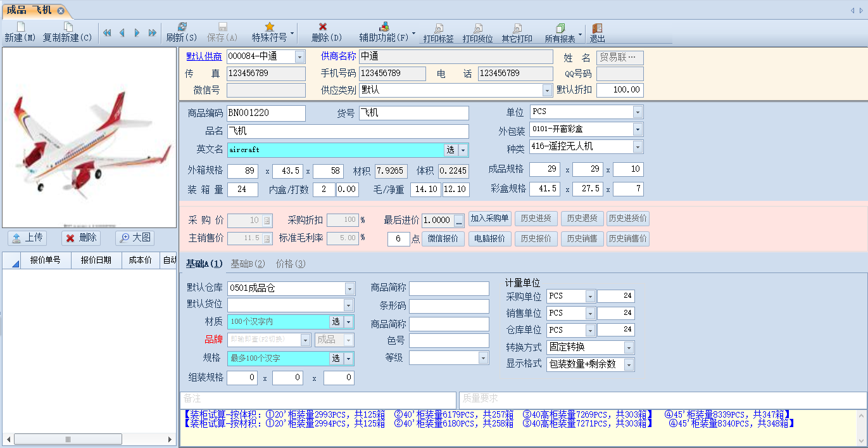The height and width of the screenshot is (448, 868).
Task: Click the 上传 upload image button
Action: point(28,238)
